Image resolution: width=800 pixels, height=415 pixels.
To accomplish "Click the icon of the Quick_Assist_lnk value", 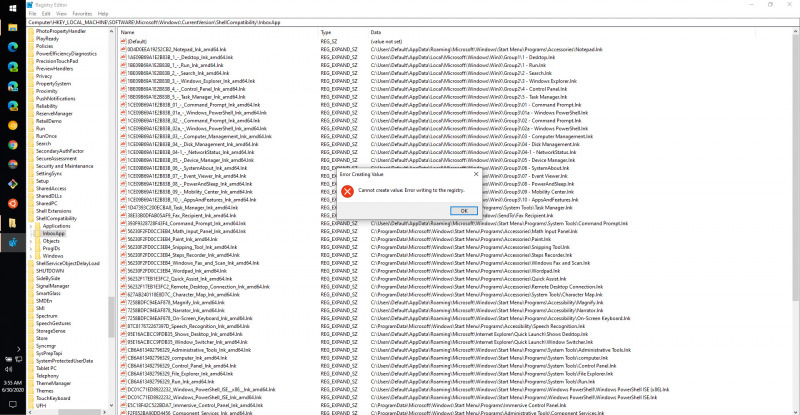I will pyautogui.click(x=123, y=279).
